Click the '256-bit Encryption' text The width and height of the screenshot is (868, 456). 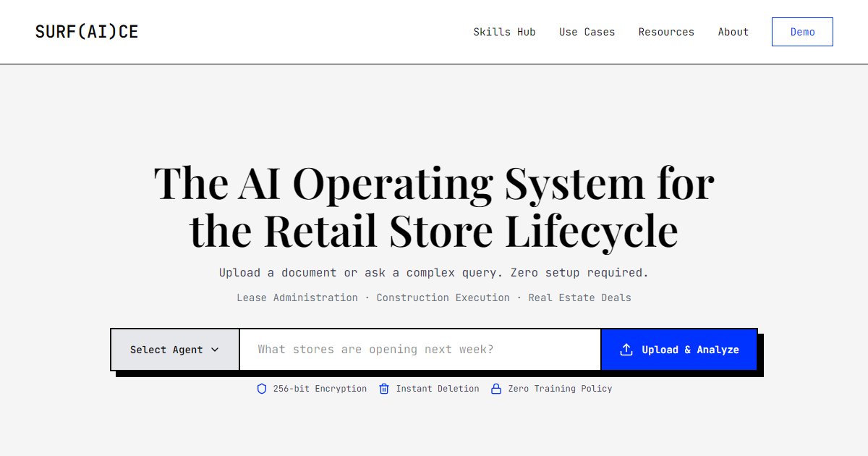coord(320,389)
